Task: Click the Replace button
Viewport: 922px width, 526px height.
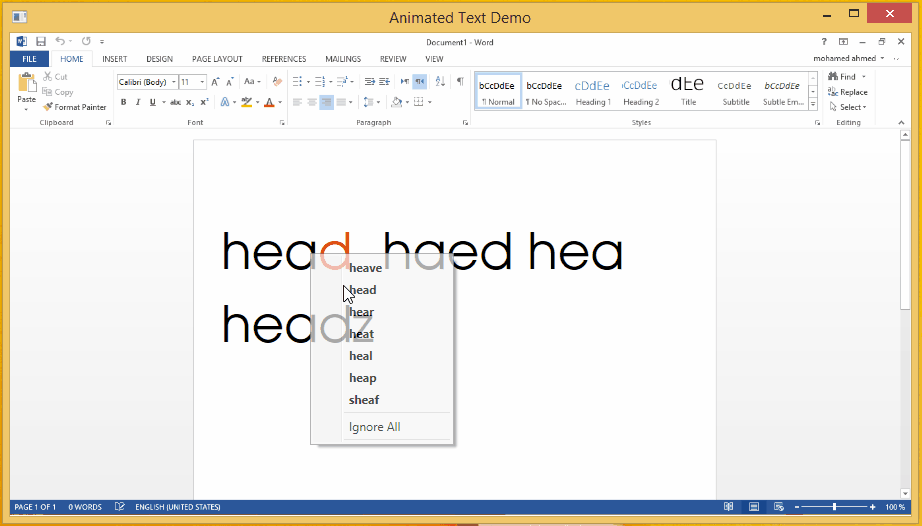Action: [847, 92]
